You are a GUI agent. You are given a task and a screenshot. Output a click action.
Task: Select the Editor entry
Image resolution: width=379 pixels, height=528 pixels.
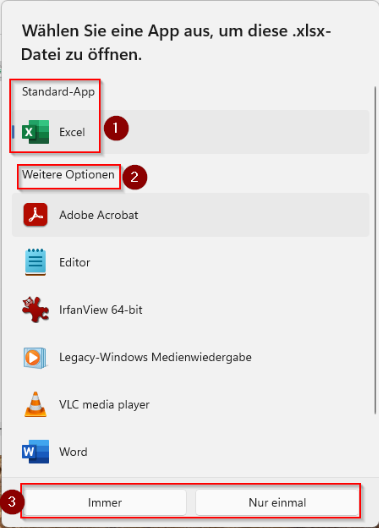point(191,262)
